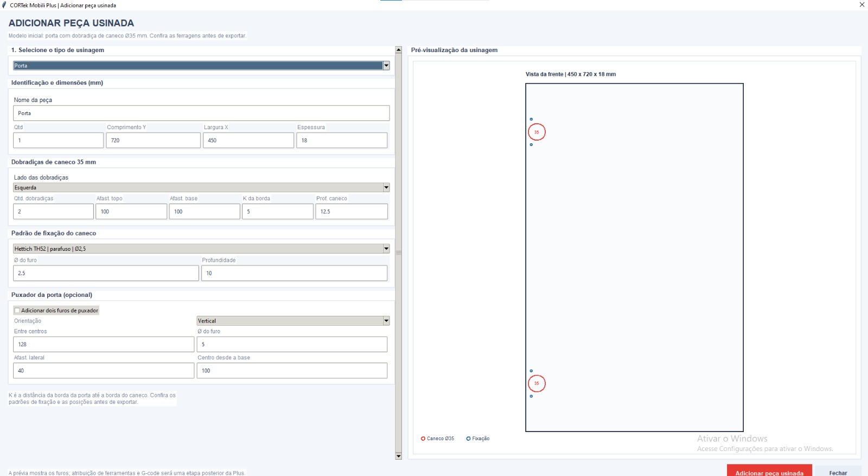Click the lower fixing hole below the bottom hinge cup
Image resolution: width=868 pixels, height=476 pixels.
click(531, 396)
